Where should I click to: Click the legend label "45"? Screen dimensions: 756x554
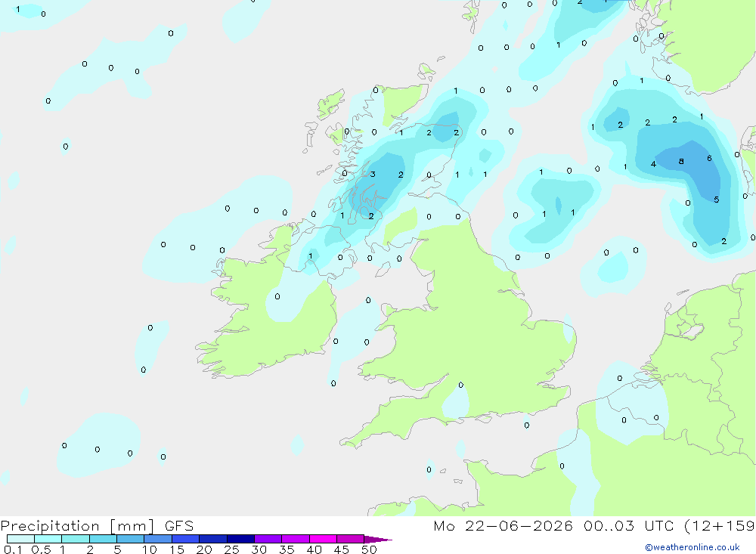coord(342,549)
